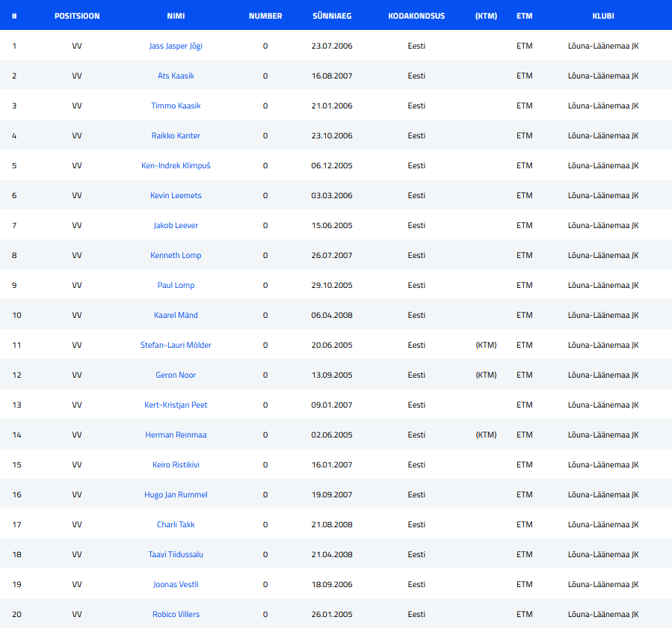The image size is (672, 632).
Task: Select Stefan-Lauri Mölder name link
Action: (176, 345)
